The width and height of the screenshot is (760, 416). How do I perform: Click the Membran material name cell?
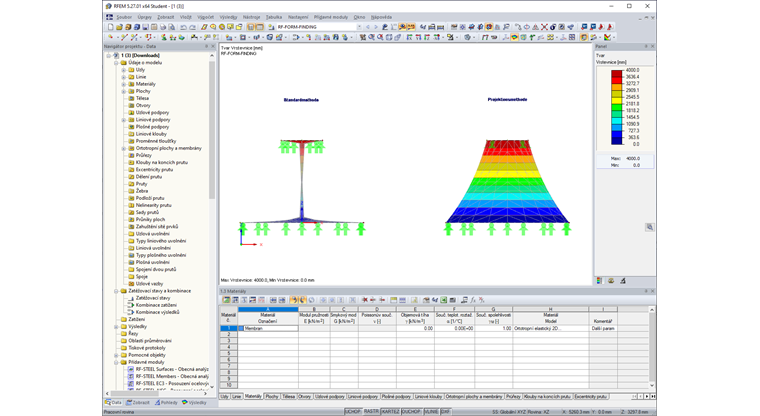tap(268, 328)
